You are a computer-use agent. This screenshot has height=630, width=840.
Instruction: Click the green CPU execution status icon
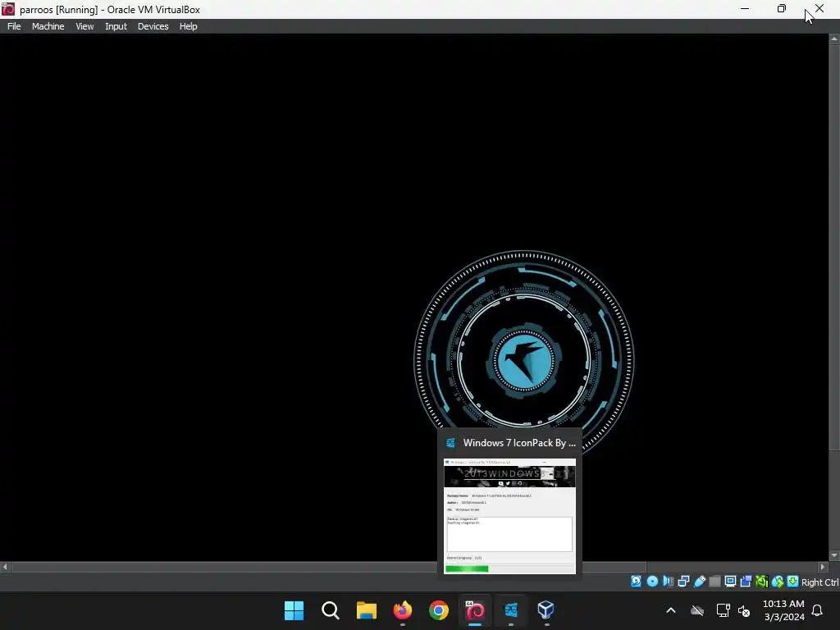(x=761, y=582)
